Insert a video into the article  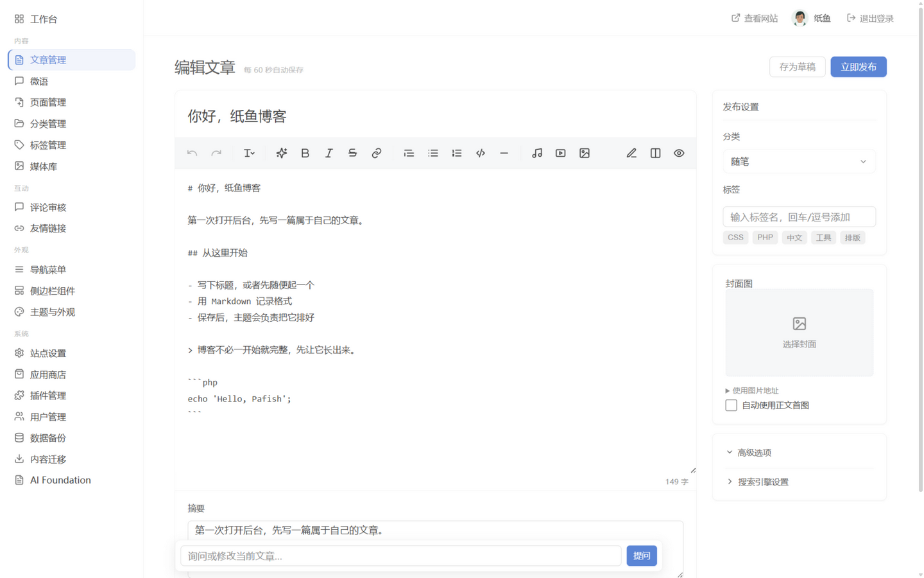561,153
